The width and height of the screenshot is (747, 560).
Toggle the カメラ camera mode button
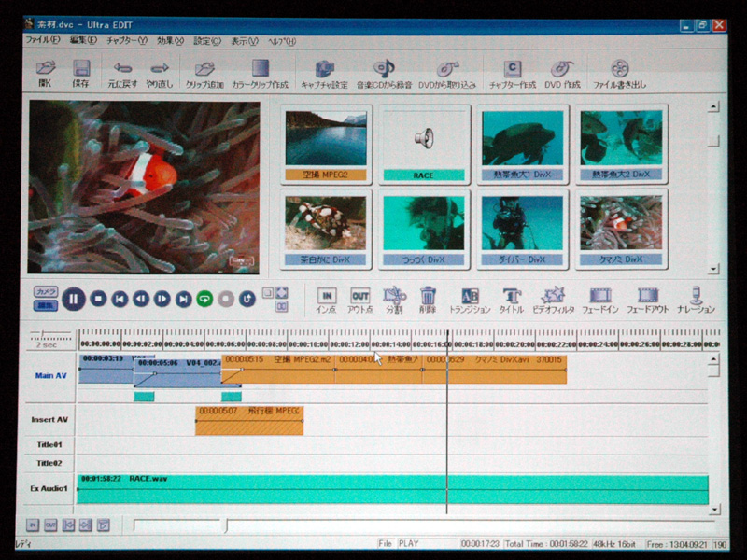coord(45,291)
